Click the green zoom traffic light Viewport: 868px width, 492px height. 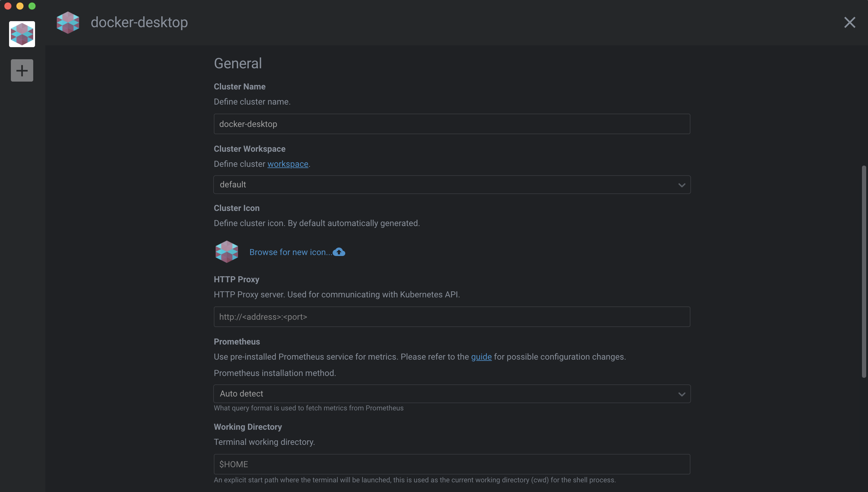[32, 6]
